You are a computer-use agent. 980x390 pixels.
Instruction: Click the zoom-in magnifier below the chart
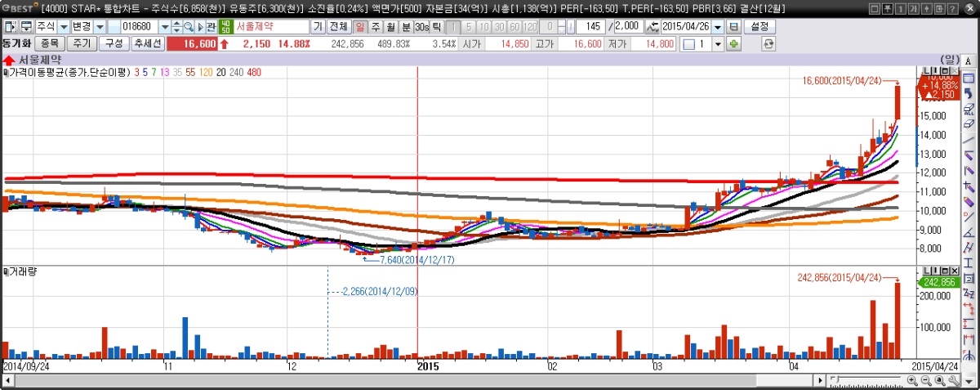click(912, 381)
